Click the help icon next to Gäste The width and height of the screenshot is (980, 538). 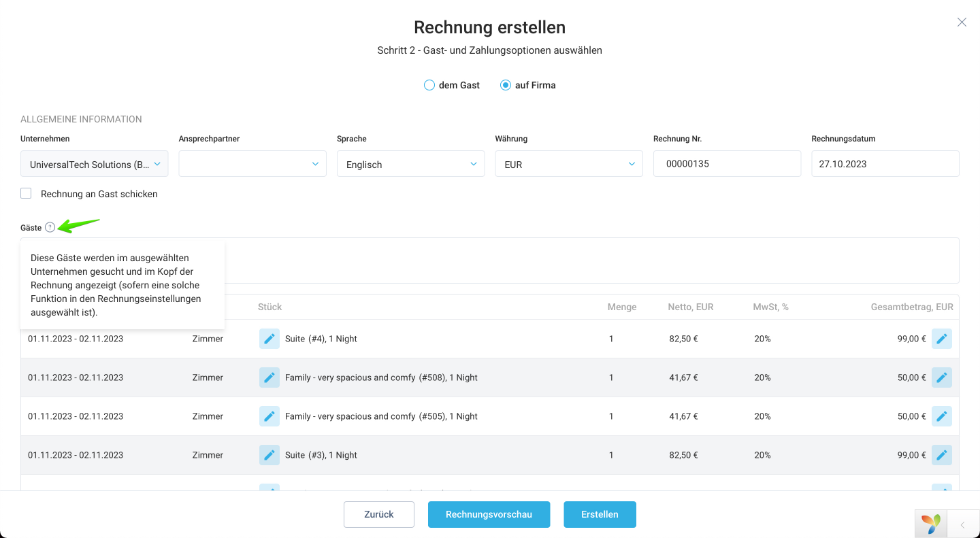click(50, 228)
